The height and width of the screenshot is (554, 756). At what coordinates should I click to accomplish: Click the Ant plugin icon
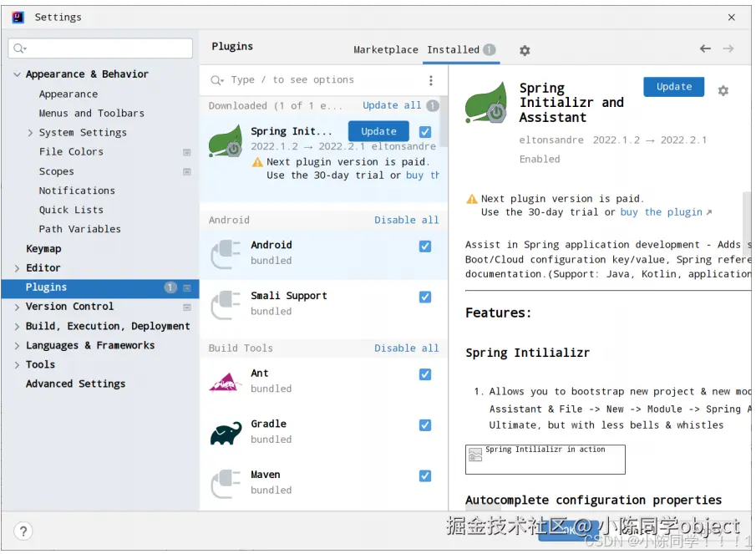pyautogui.click(x=226, y=383)
